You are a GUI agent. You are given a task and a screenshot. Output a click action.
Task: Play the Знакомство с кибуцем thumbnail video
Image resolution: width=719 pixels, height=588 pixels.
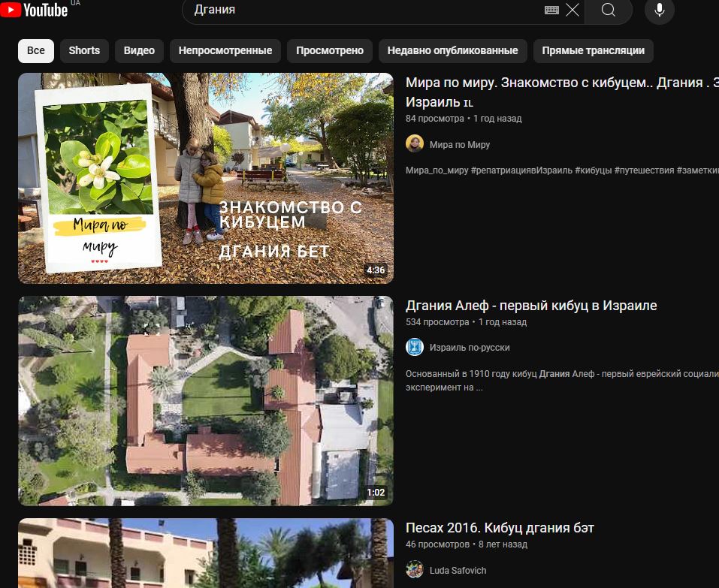click(205, 178)
